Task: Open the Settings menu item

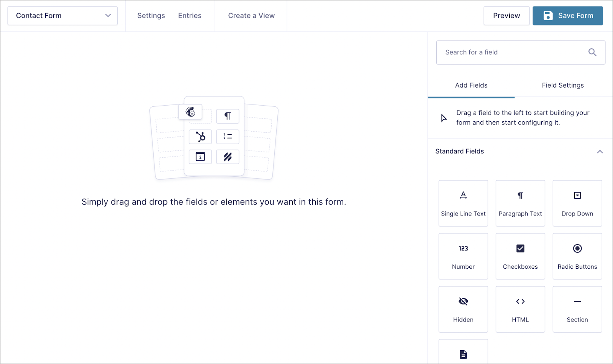Action: point(151,16)
